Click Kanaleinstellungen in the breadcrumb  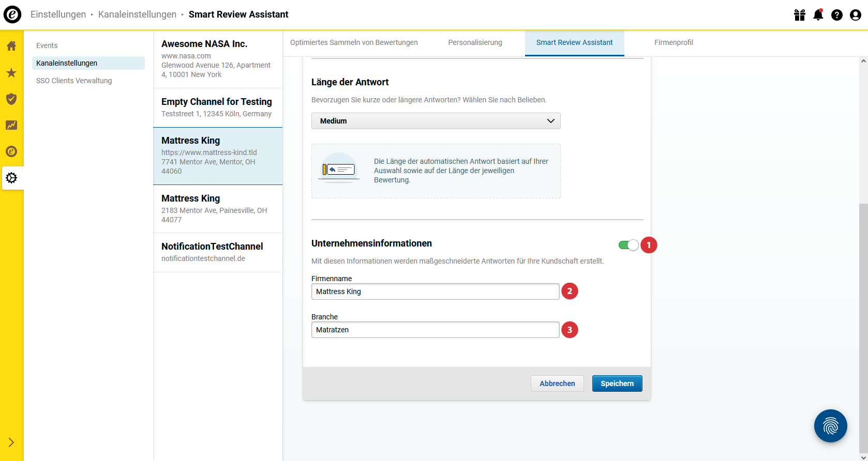[137, 14]
